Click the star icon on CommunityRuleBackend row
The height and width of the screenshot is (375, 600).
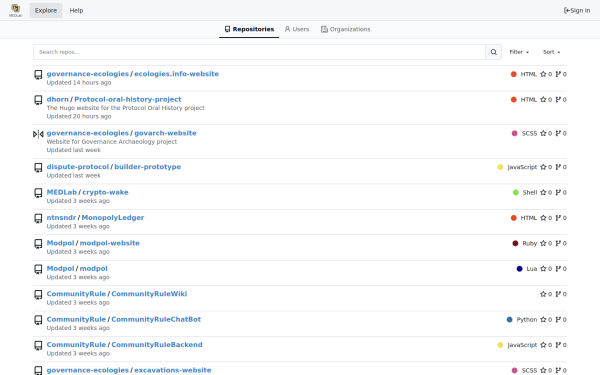pyautogui.click(x=543, y=345)
